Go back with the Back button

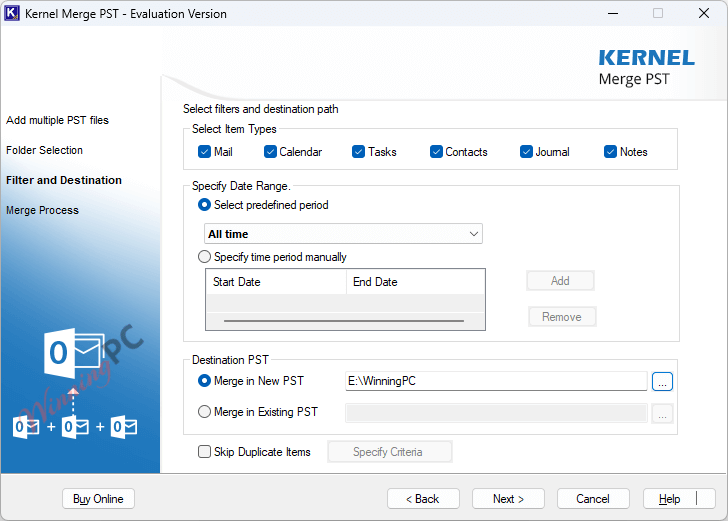coord(423,499)
